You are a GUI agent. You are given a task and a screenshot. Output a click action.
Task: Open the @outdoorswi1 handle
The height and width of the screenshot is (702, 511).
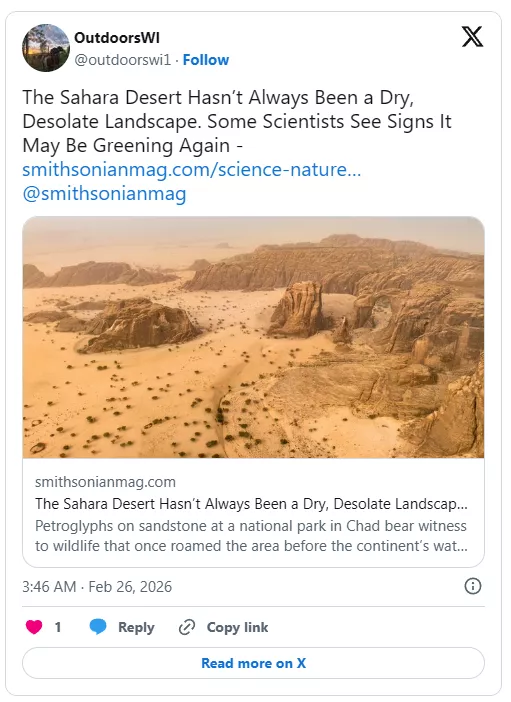point(123,60)
